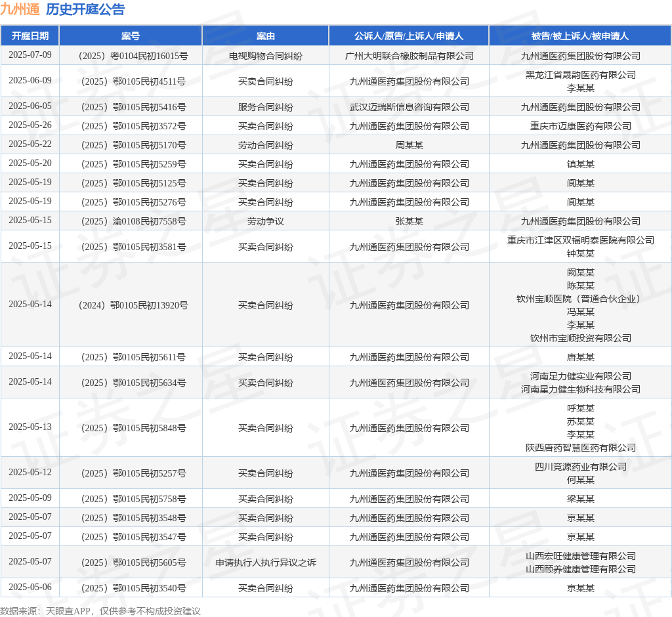The height and width of the screenshot is (617, 672).
Task: Click case number (2025)鄂0105民初5276号
Action: (x=131, y=202)
